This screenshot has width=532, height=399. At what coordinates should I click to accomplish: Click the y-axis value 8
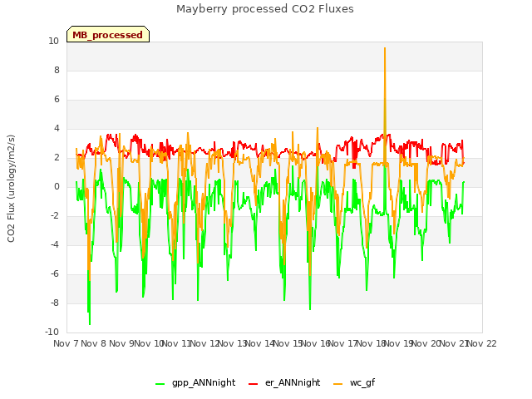[57, 70]
